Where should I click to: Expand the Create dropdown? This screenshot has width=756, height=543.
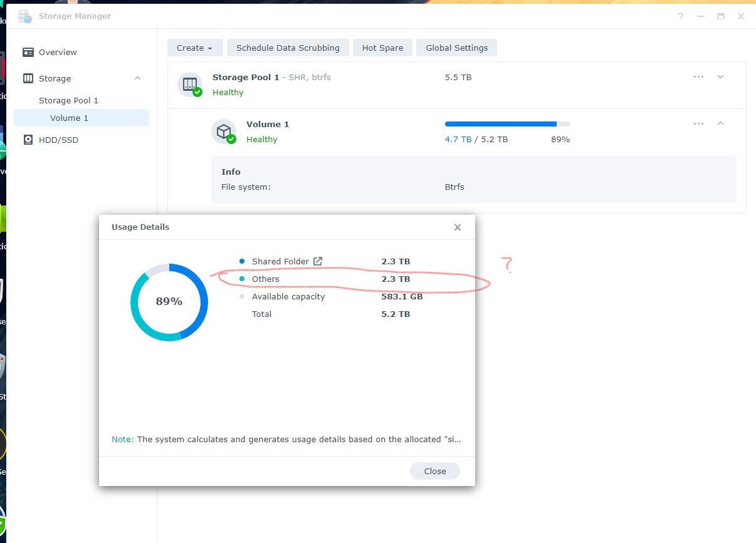(194, 47)
